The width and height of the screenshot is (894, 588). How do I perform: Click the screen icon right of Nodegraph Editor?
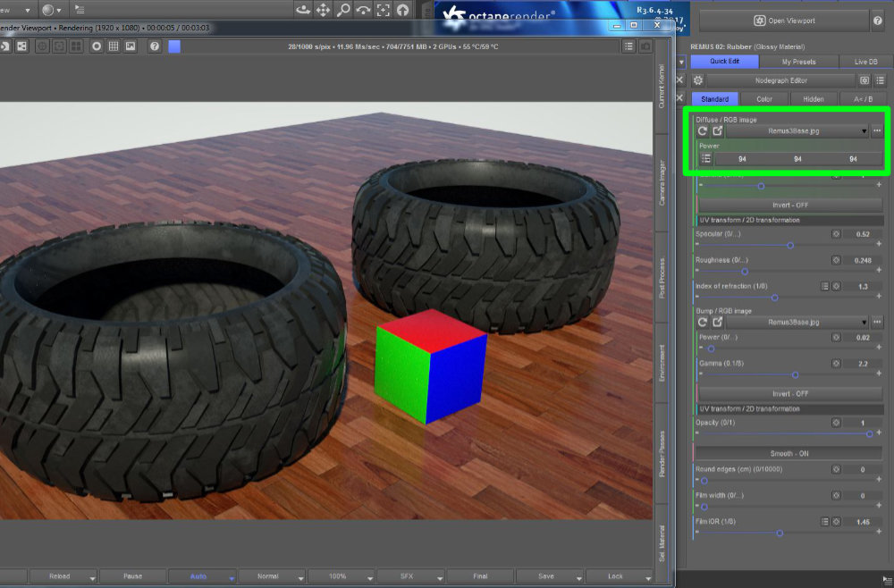(x=864, y=80)
